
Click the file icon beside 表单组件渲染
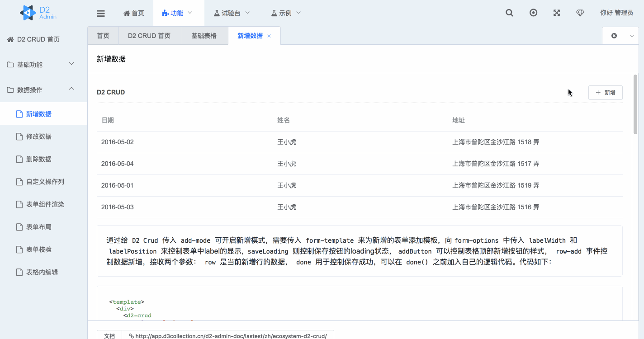click(x=19, y=204)
